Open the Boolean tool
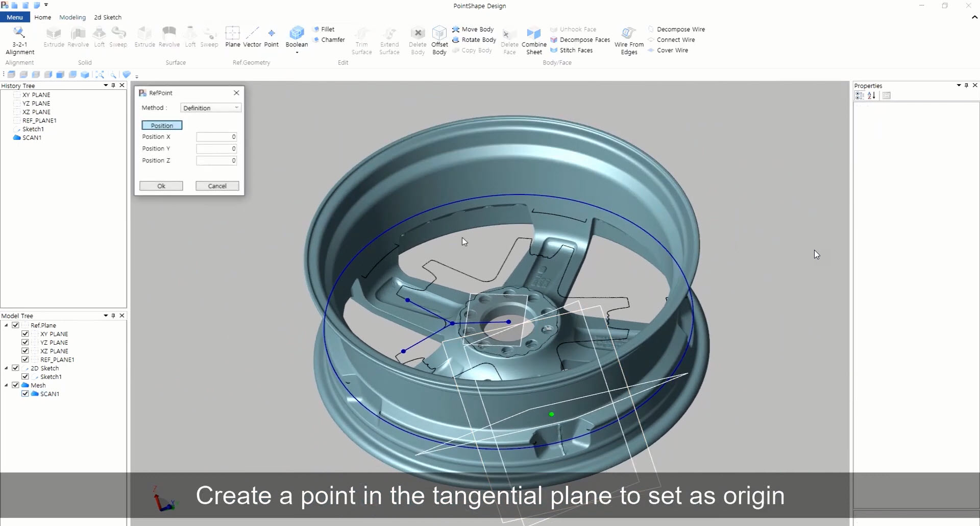This screenshot has height=526, width=980. (297, 38)
